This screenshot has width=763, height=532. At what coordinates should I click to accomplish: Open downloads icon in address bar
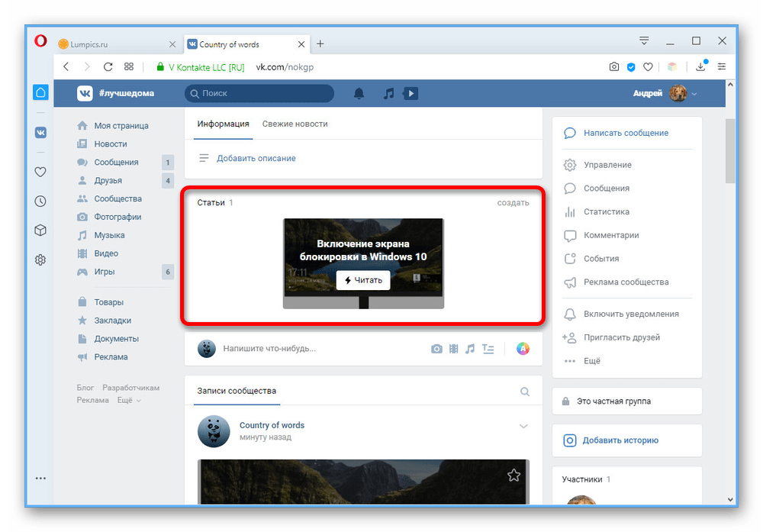tap(701, 66)
